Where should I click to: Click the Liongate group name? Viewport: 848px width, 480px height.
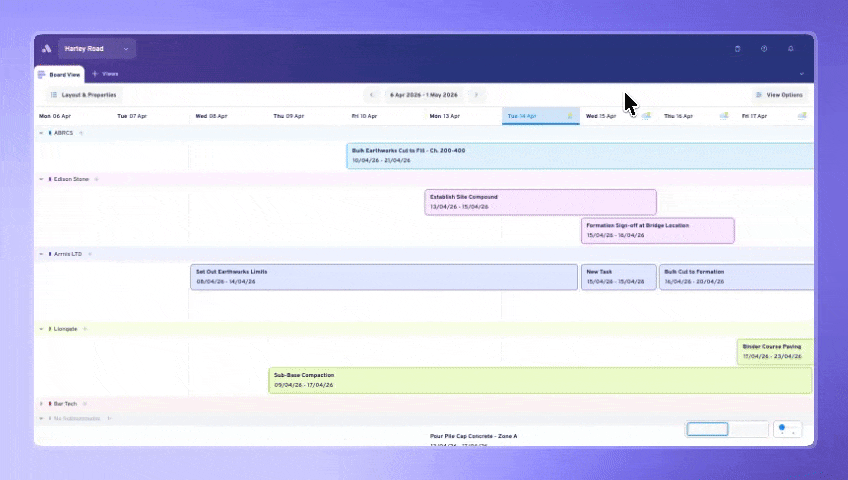click(x=65, y=329)
